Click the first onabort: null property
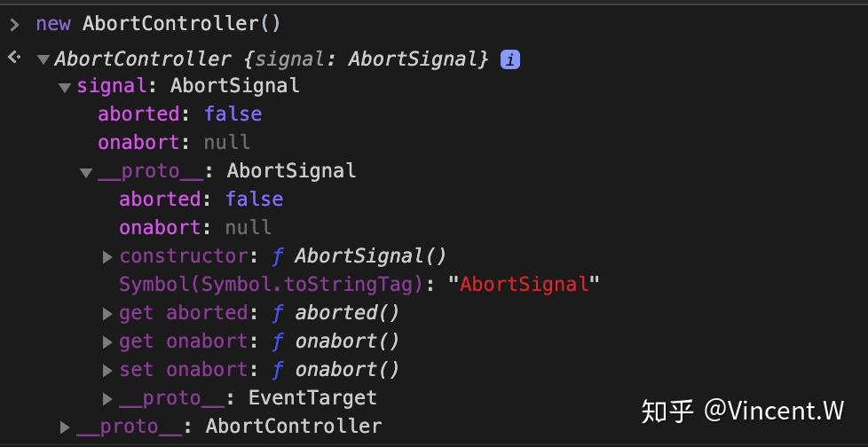The image size is (868, 447). tap(174, 143)
